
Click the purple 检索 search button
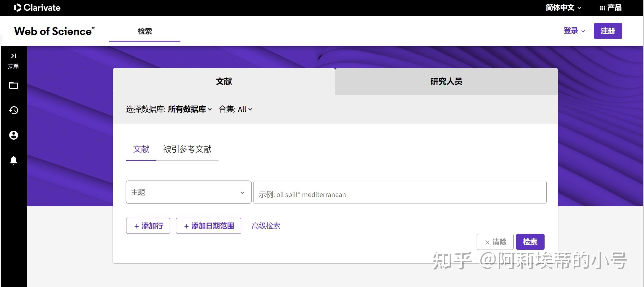(x=530, y=242)
